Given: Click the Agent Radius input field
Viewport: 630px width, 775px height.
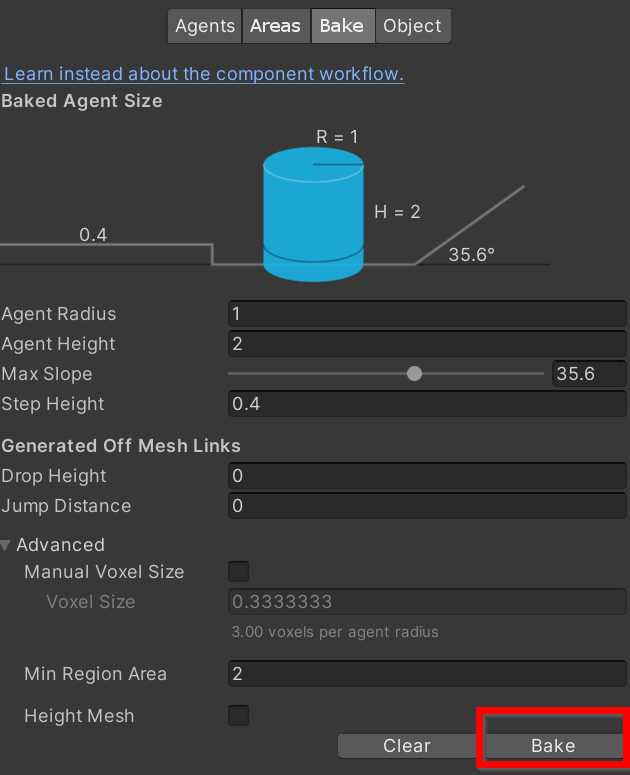Looking at the screenshot, I should tap(427, 314).
